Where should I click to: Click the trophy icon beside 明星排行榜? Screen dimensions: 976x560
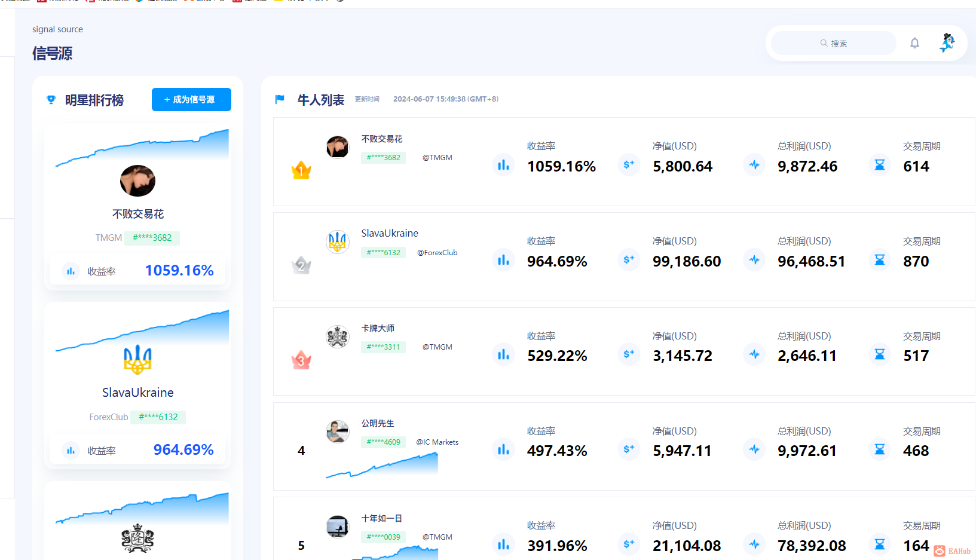[51, 100]
